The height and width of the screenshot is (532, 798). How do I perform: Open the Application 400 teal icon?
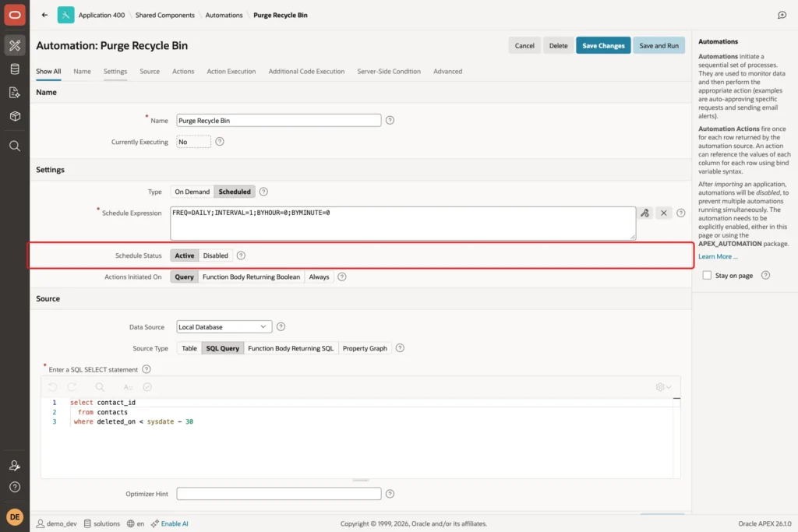(x=65, y=15)
